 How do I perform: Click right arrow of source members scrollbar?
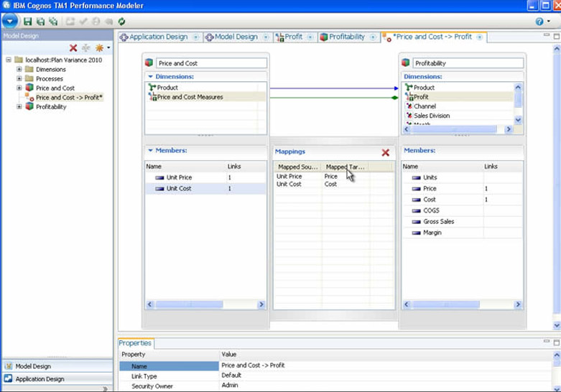pos(261,304)
